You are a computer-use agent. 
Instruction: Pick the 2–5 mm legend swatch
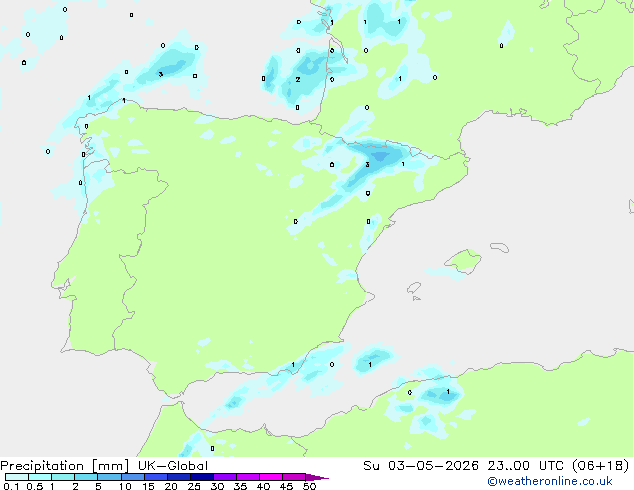(x=86, y=477)
